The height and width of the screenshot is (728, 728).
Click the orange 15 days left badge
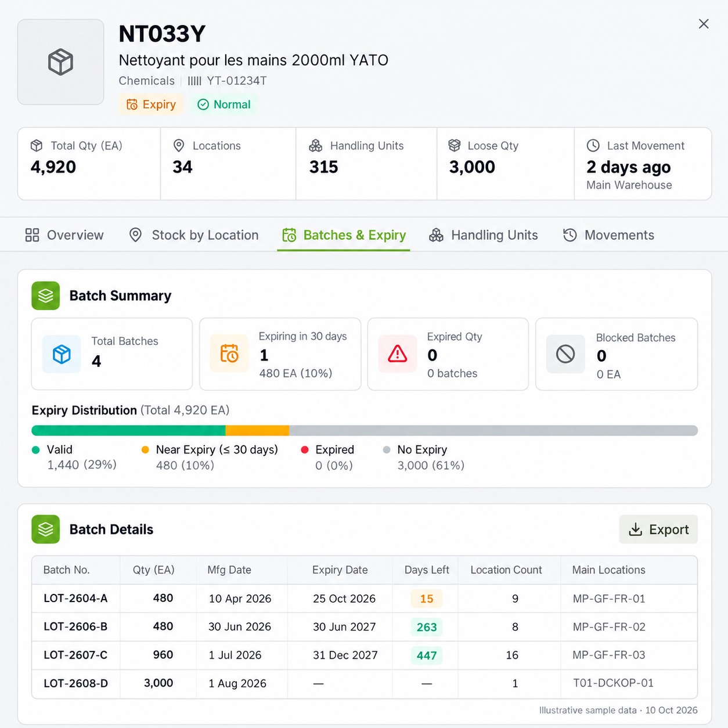[x=427, y=599]
